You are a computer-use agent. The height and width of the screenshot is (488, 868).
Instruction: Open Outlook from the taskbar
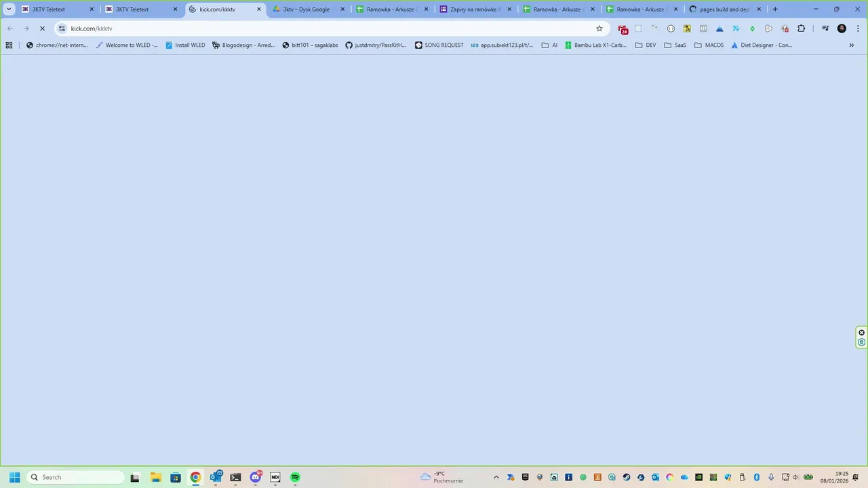click(216, 477)
